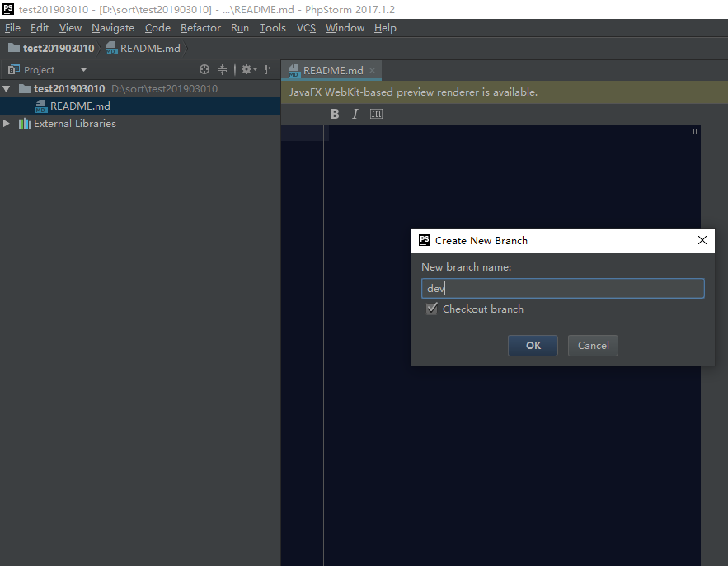Click PhpStorm logo in dialog title
Screen dimensions: 728x566
click(x=425, y=240)
